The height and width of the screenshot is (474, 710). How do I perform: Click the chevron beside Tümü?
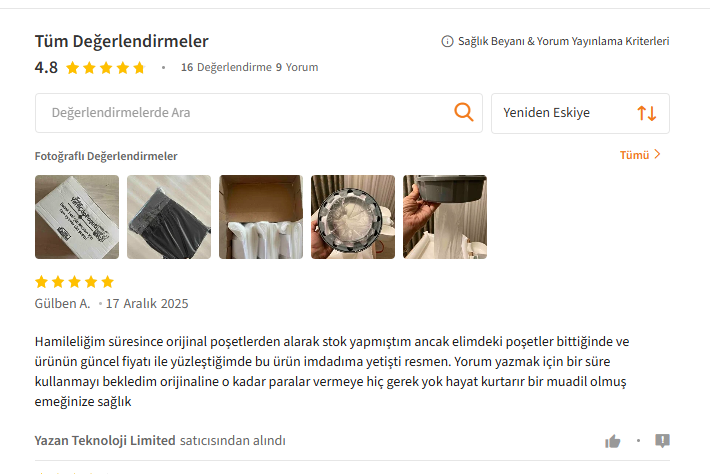pyautogui.click(x=657, y=154)
